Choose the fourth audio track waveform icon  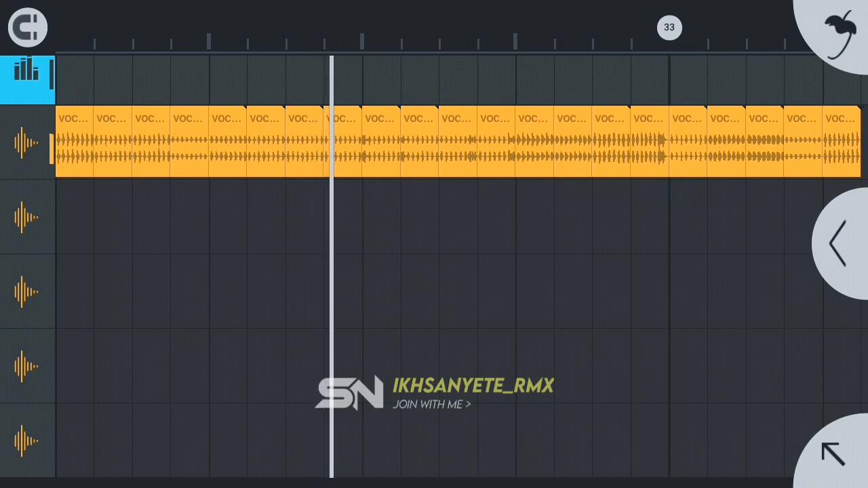click(x=26, y=366)
